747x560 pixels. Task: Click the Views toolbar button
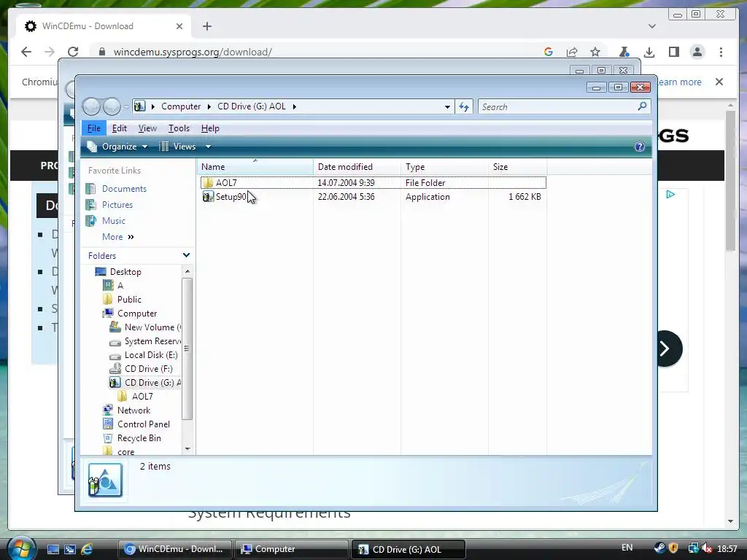tap(177, 147)
